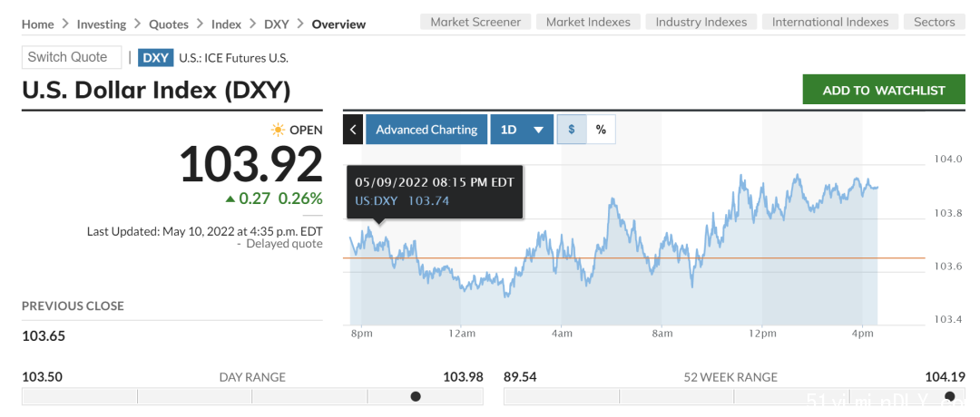Click the previous close value 103.65

44,335
